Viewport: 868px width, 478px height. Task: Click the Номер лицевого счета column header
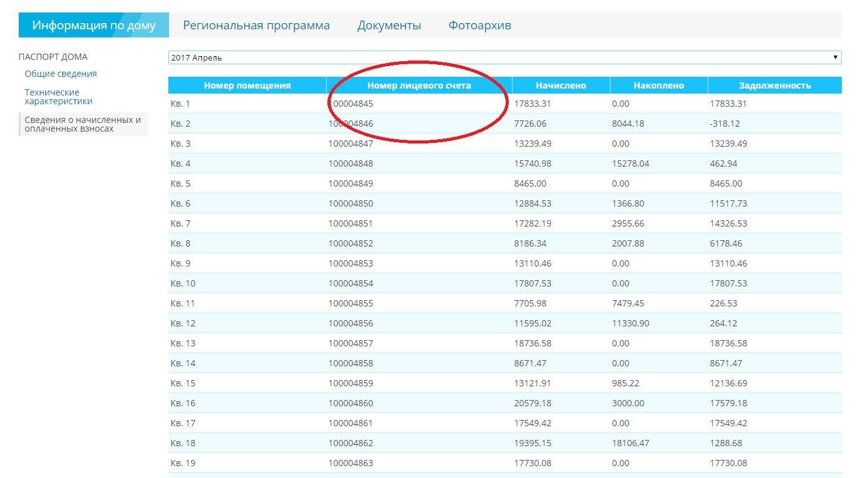click(x=418, y=85)
